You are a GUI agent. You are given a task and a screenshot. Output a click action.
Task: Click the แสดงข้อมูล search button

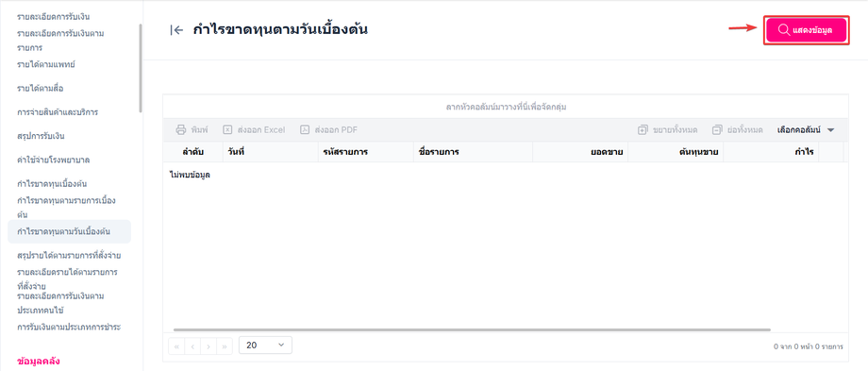click(806, 30)
